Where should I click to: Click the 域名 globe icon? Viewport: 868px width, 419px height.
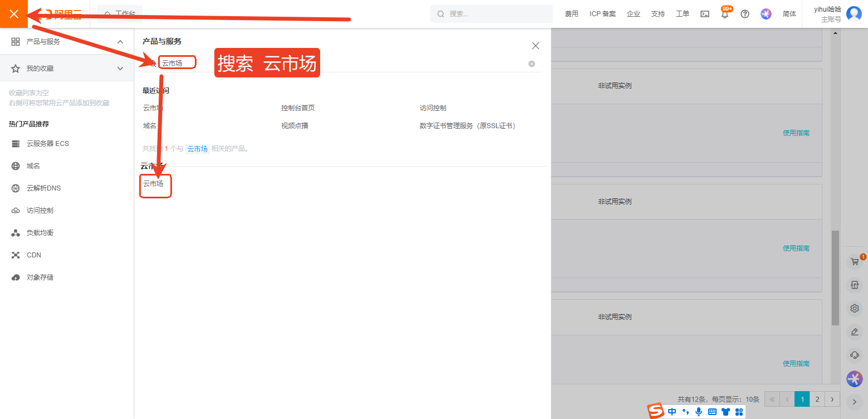pos(16,166)
